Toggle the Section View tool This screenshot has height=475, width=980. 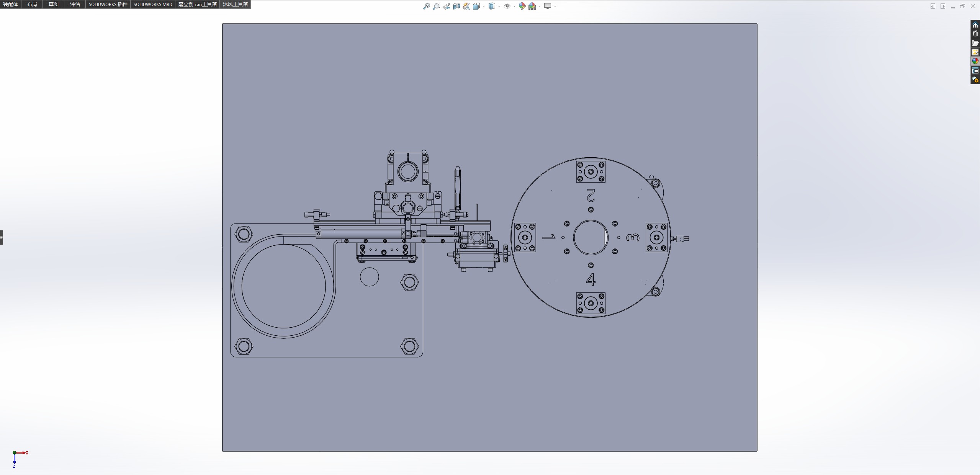click(x=456, y=6)
